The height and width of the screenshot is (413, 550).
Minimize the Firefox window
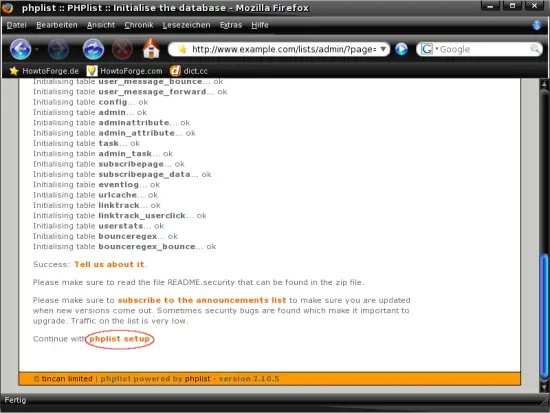tap(490, 6)
